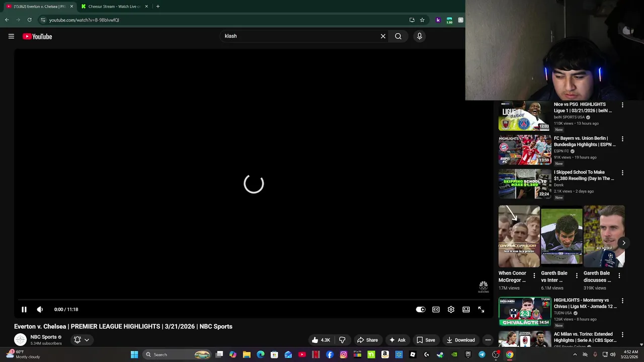Open Nice vs PSG highlights thumbnail
This screenshot has height=362, width=644.
(x=524, y=116)
